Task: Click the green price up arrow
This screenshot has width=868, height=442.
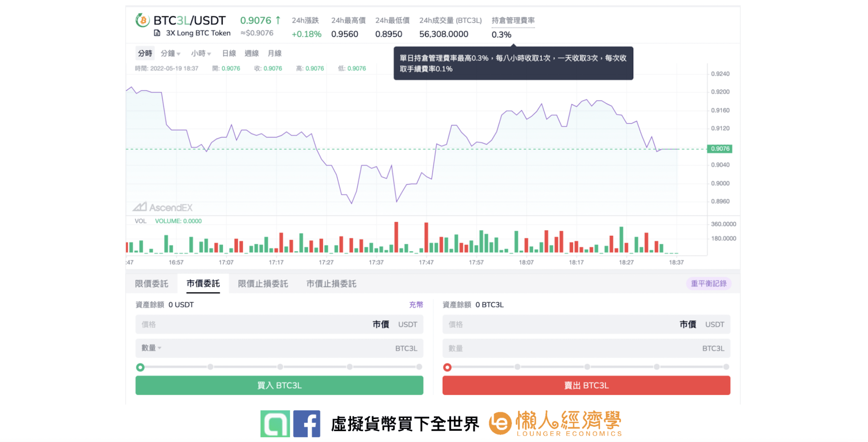Action: coord(278,20)
